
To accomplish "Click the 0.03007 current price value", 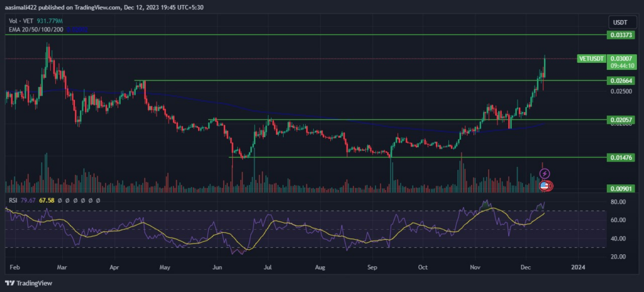I will [x=622, y=59].
